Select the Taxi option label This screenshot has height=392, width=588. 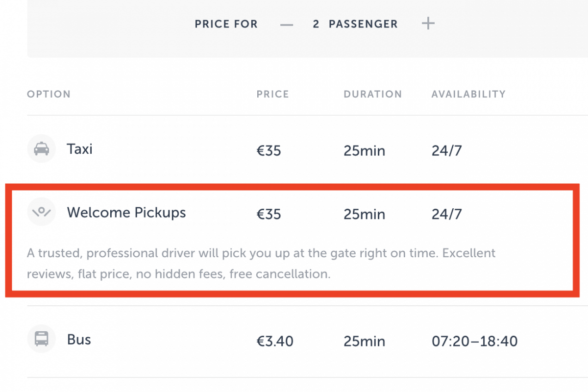click(79, 149)
